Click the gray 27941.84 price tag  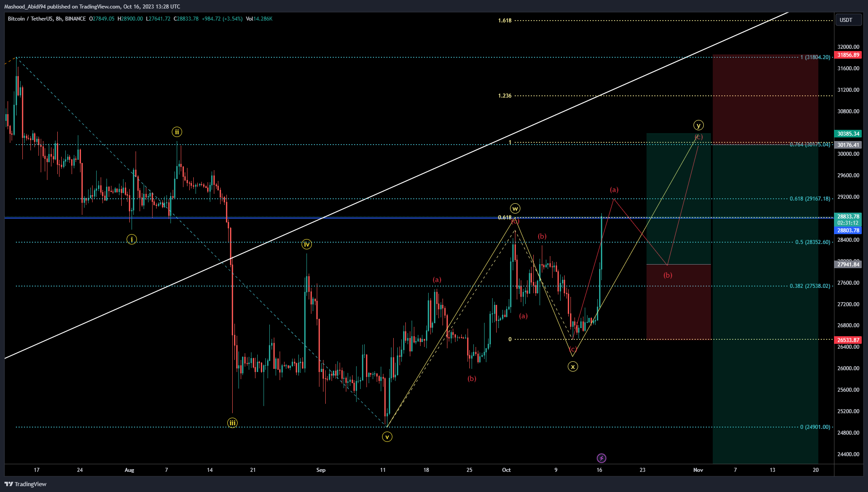pos(849,265)
